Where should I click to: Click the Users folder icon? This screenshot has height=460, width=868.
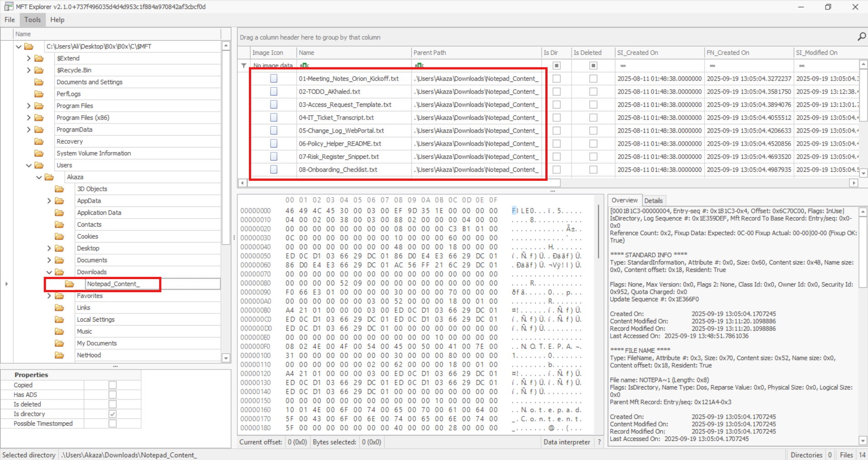tap(39, 165)
